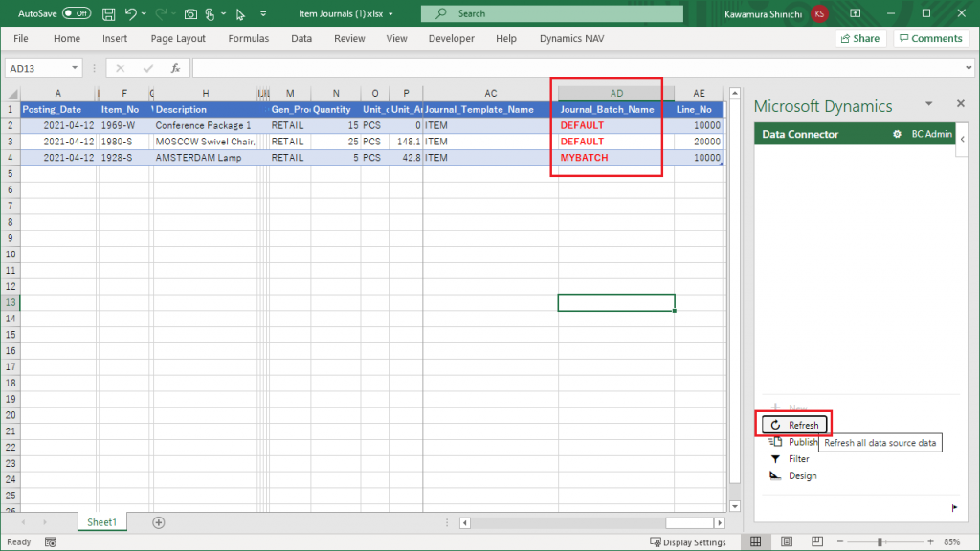The height and width of the screenshot is (551, 980).
Task: Expand the formula bar chevron
Action: coord(968,69)
